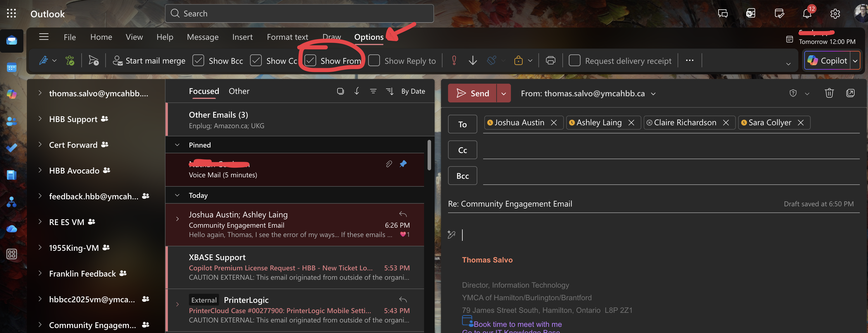
Task: Collapse the Pinned messages group
Action: [x=177, y=145]
